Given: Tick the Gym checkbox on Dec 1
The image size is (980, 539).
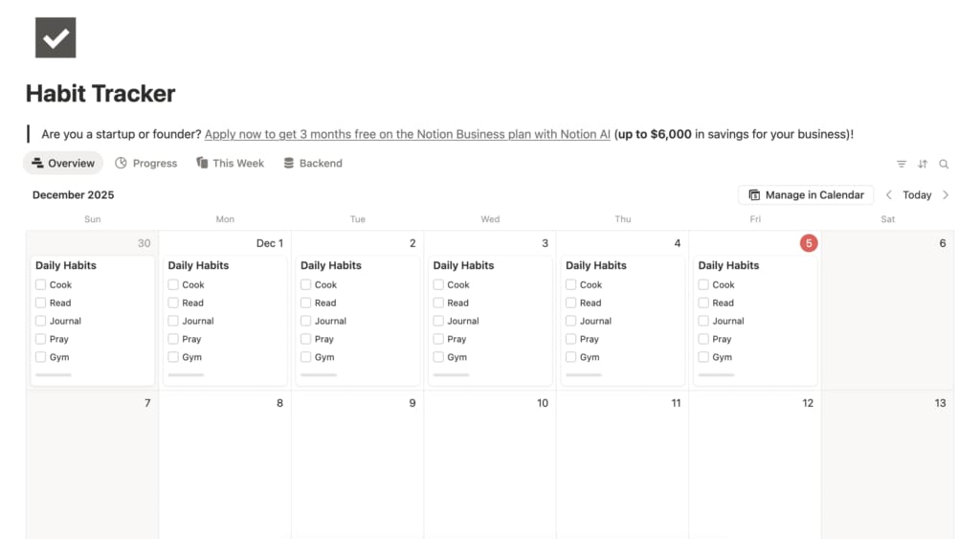Looking at the screenshot, I should point(173,357).
